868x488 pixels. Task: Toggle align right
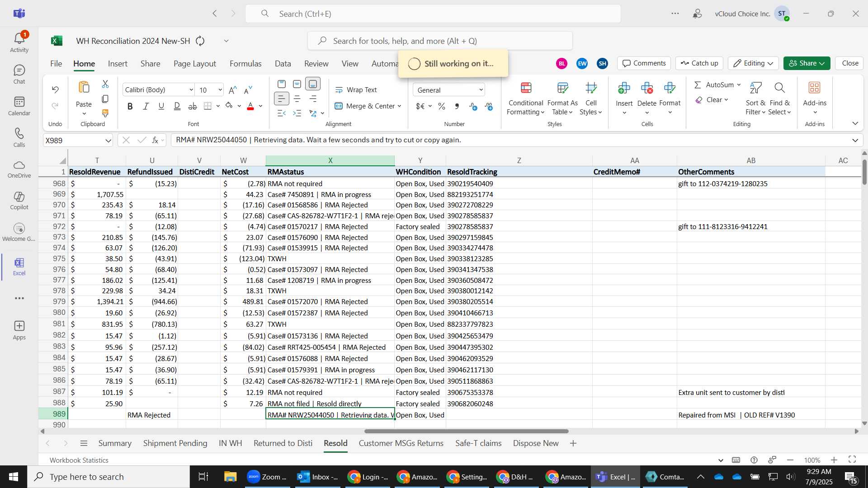[313, 99]
